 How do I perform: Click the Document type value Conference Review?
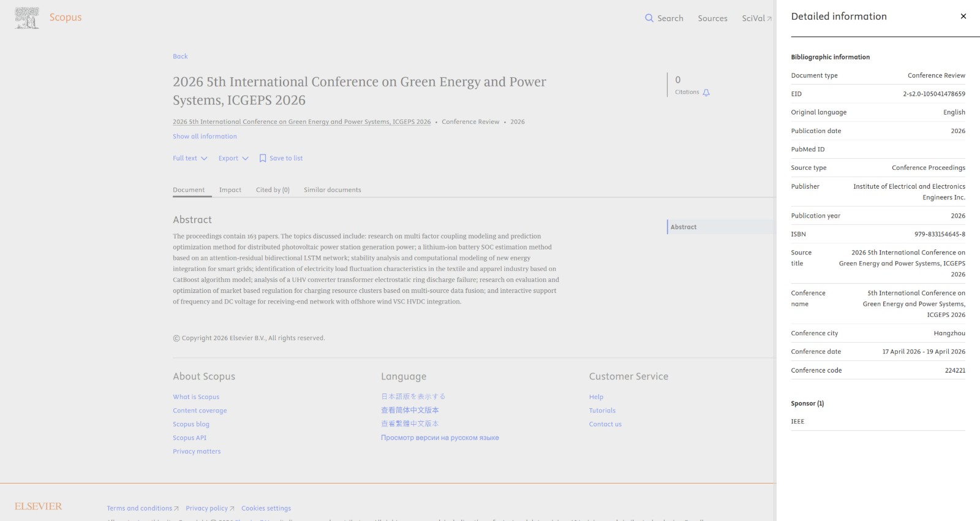point(937,75)
